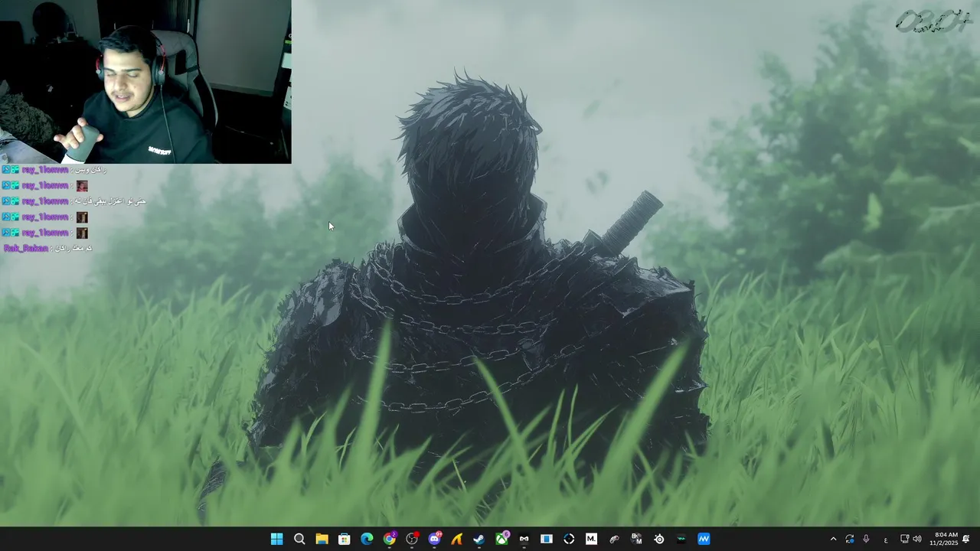
Task: Click username 'Rak_Rakan' in chat overlay
Action: point(26,249)
